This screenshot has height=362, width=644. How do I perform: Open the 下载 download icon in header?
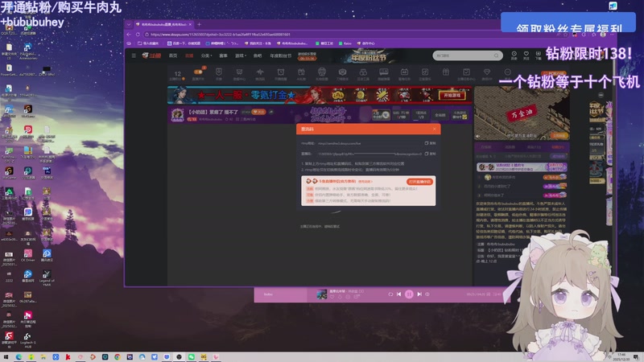[x=538, y=55]
